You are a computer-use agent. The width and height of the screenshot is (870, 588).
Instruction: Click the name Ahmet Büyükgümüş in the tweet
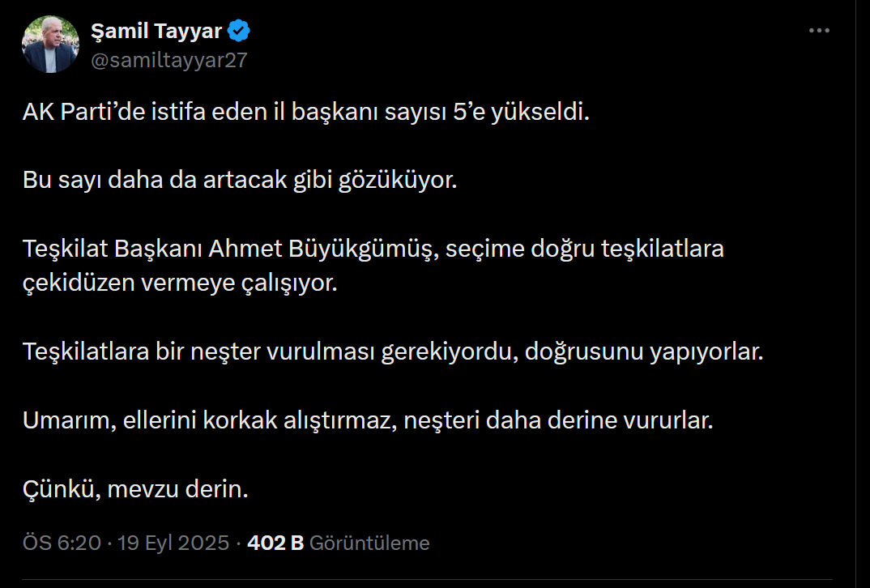pyautogui.click(x=323, y=249)
